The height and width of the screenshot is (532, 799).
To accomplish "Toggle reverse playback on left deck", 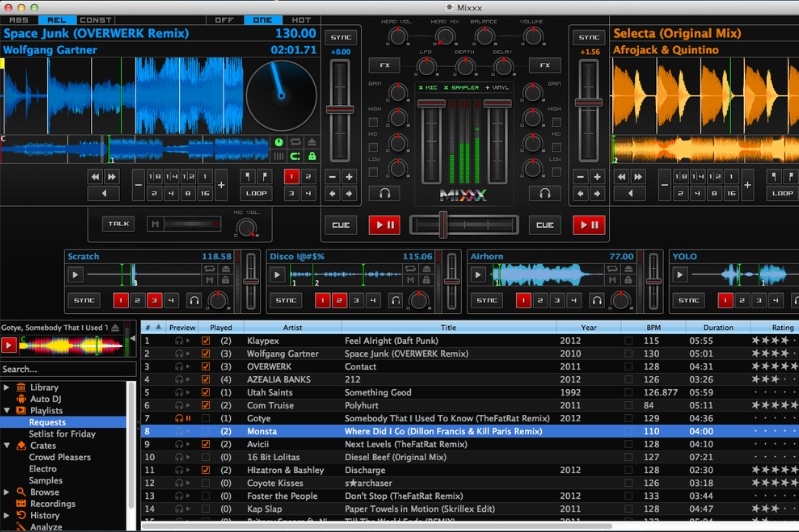I will tap(104, 193).
